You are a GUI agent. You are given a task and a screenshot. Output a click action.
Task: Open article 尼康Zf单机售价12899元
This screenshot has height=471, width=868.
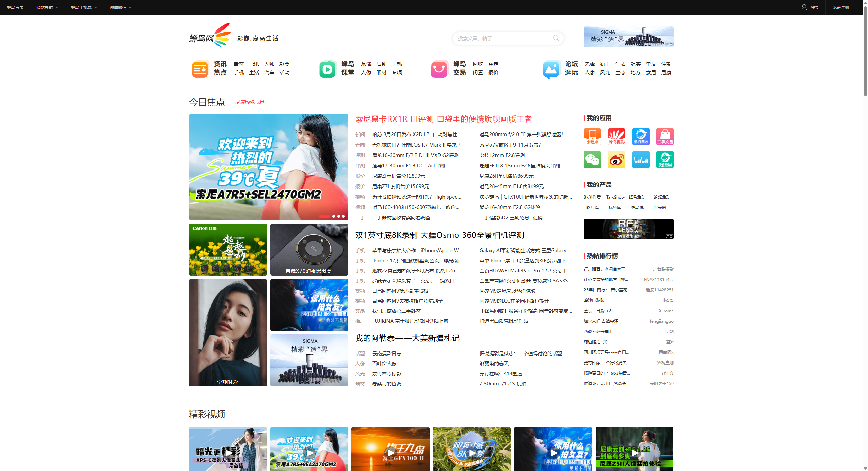[399, 176]
